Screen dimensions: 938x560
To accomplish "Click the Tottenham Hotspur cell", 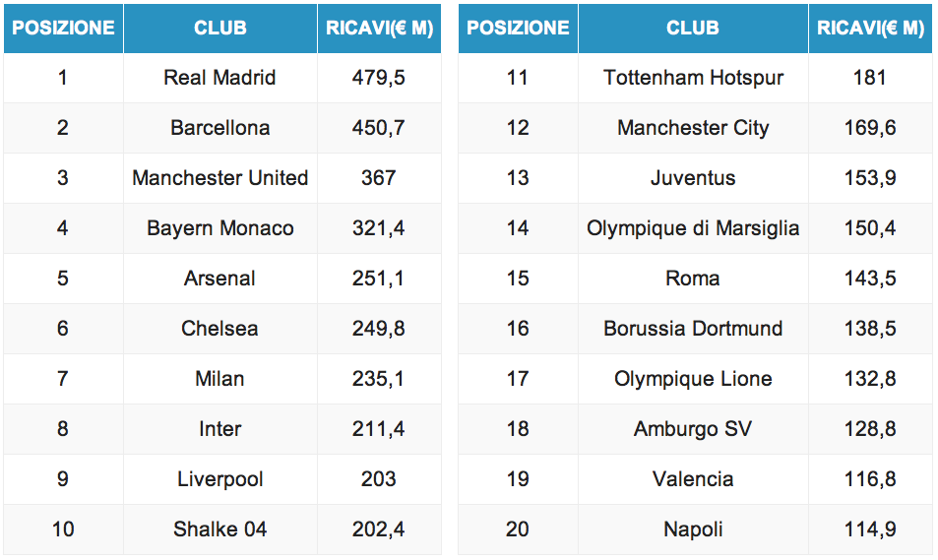I will click(x=693, y=78).
